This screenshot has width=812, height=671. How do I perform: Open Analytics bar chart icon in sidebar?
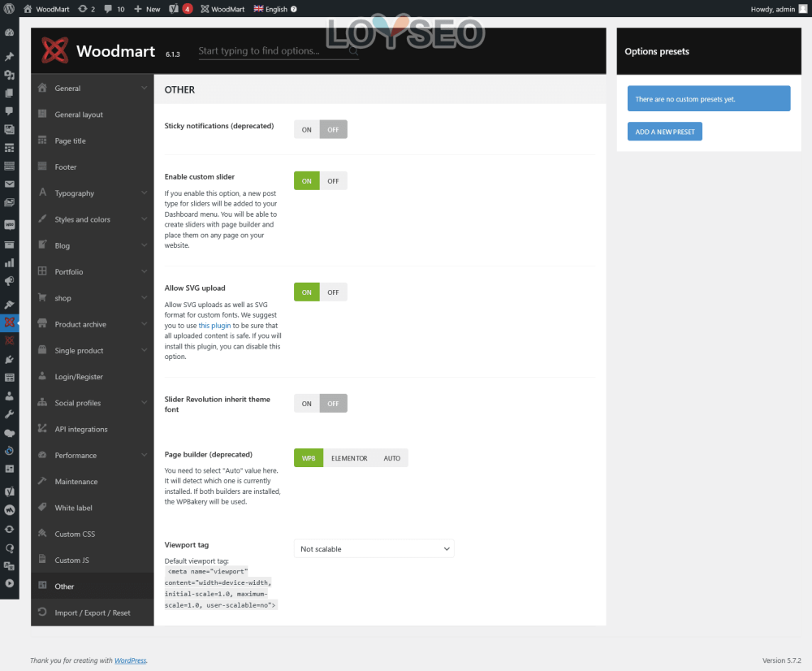coord(9,262)
